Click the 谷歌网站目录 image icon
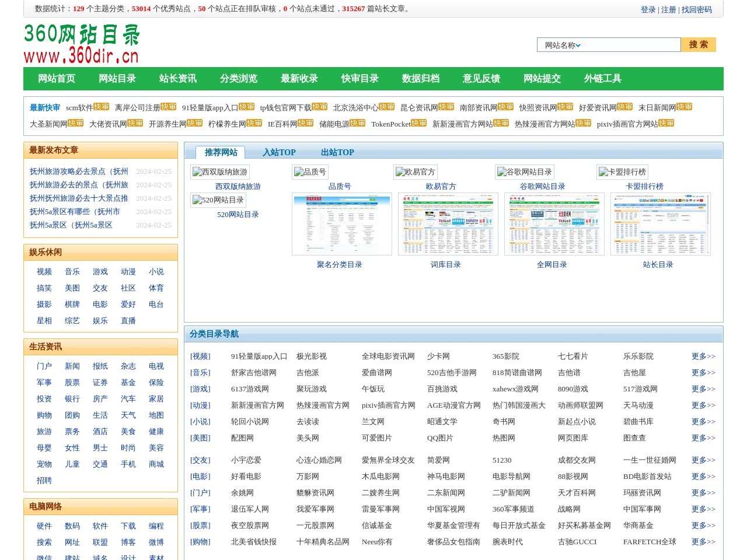 click(x=524, y=172)
